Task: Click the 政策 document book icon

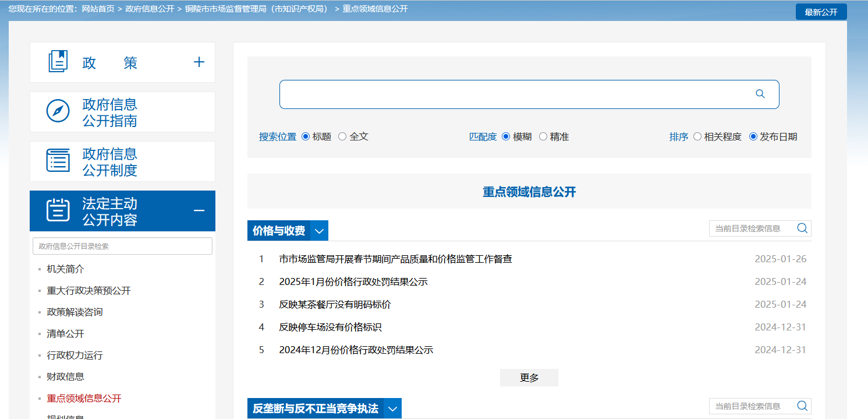Action: coord(58,62)
